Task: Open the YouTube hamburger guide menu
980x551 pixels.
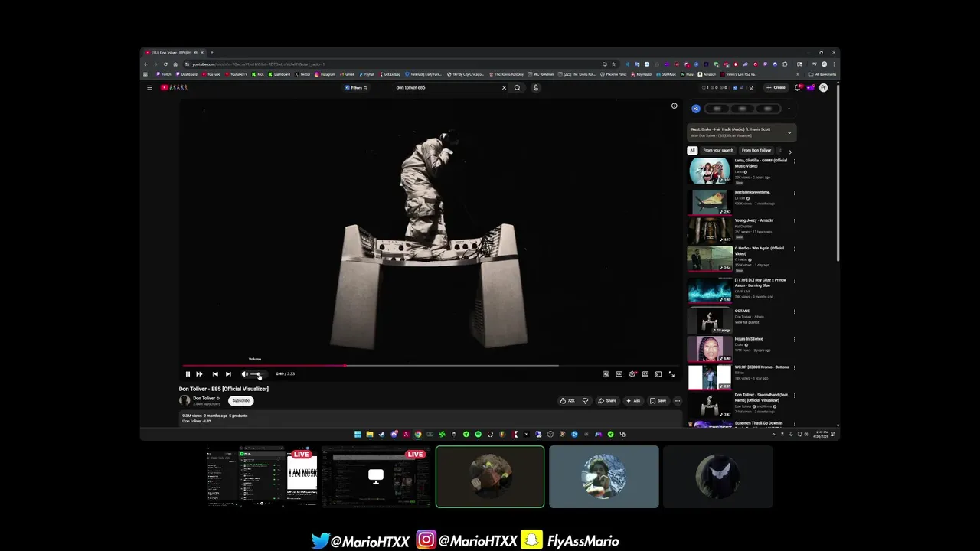Action: pyautogui.click(x=150, y=88)
